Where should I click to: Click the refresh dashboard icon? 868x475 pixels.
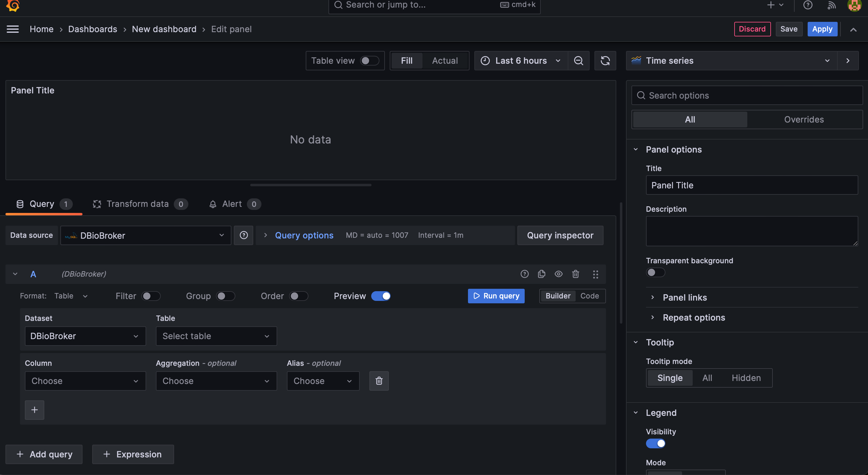click(605, 61)
